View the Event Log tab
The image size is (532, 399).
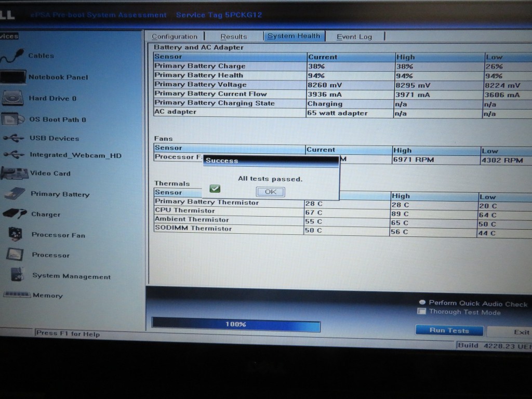click(354, 37)
